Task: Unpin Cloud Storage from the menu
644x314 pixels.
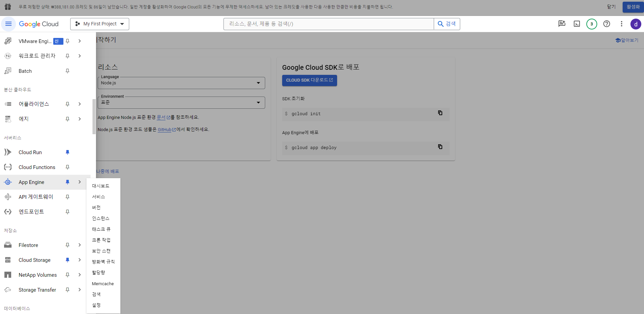Action: click(67, 260)
